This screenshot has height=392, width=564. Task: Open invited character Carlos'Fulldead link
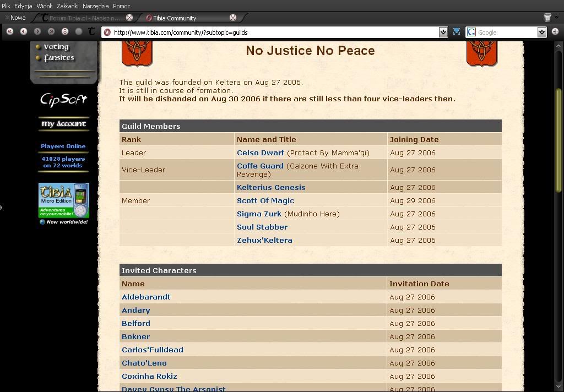pyautogui.click(x=153, y=350)
